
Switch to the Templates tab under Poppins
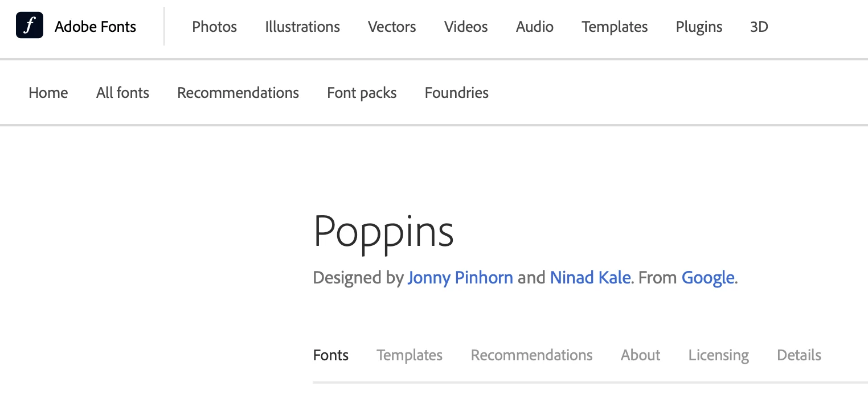pos(410,355)
